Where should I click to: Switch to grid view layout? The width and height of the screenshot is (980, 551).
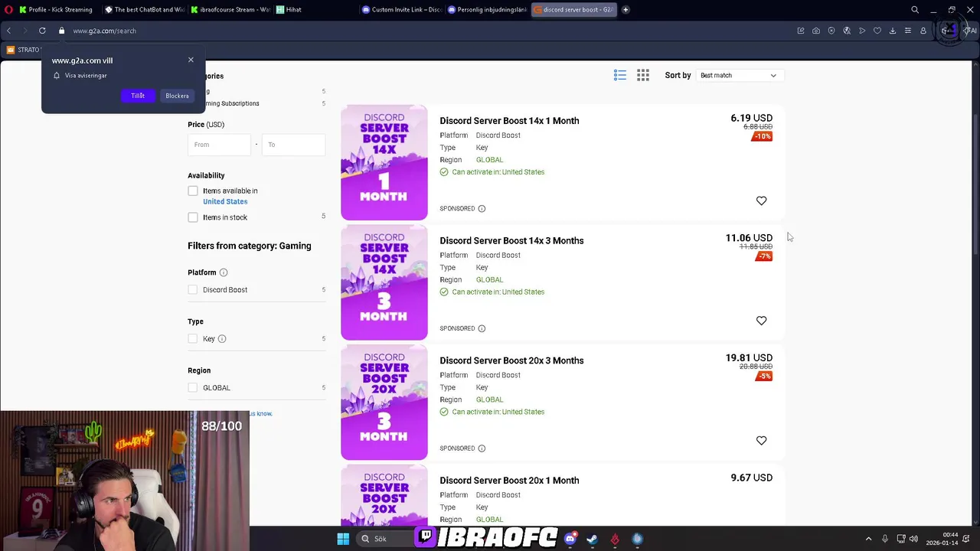click(x=643, y=75)
